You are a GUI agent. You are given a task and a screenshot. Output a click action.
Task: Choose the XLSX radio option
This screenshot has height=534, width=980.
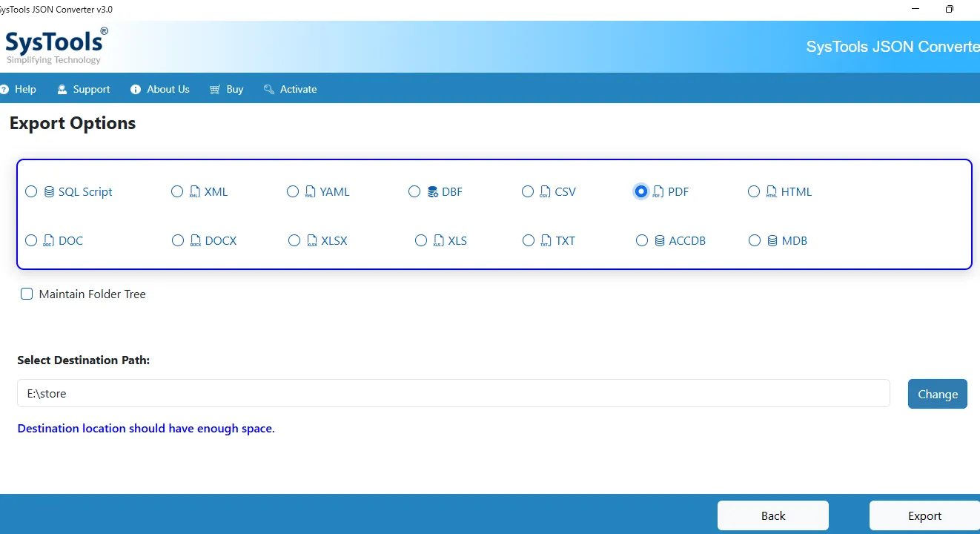294,240
